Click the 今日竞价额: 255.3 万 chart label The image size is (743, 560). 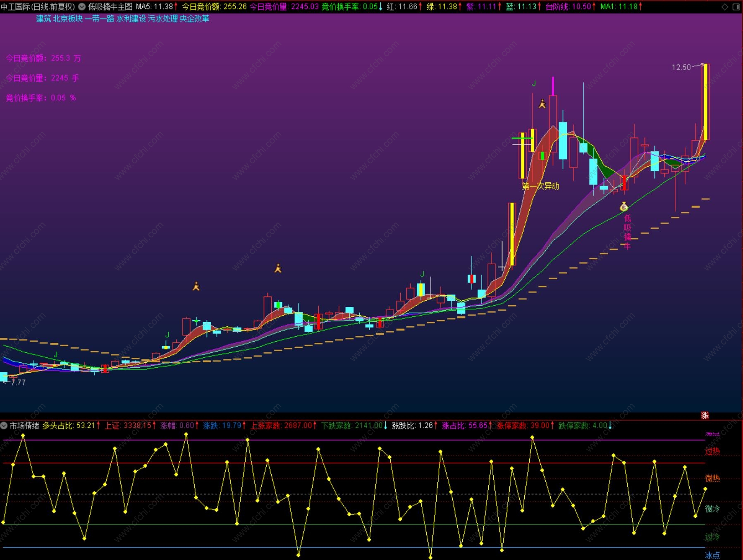pos(43,58)
